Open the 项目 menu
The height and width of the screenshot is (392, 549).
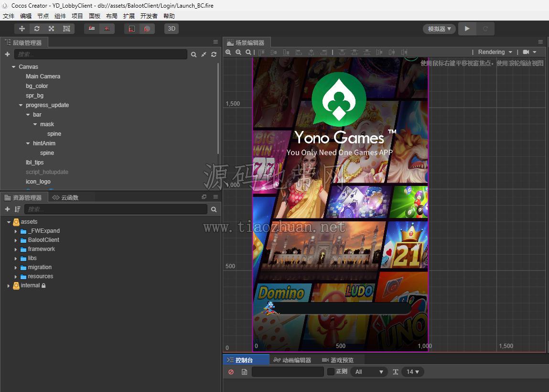(77, 16)
